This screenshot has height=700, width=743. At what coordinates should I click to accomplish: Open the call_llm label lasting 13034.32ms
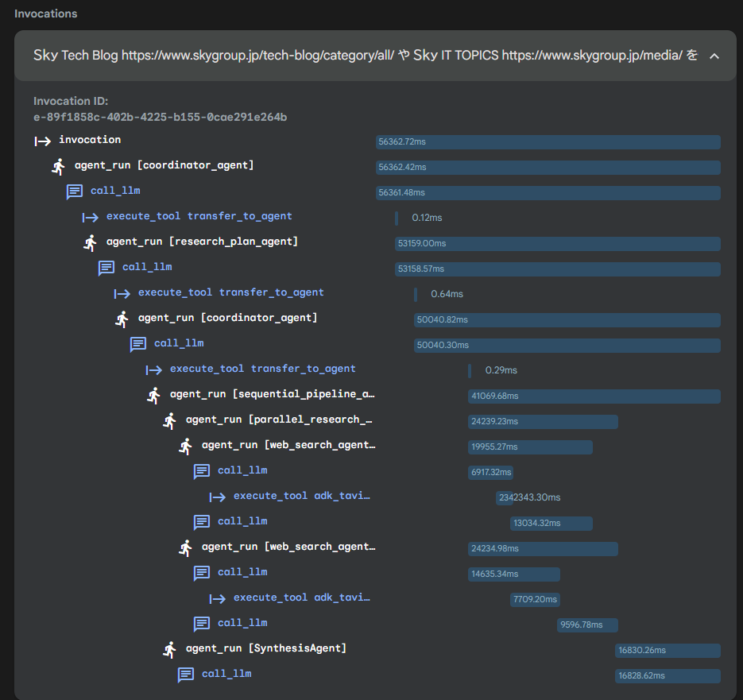pyautogui.click(x=242, y=521)
